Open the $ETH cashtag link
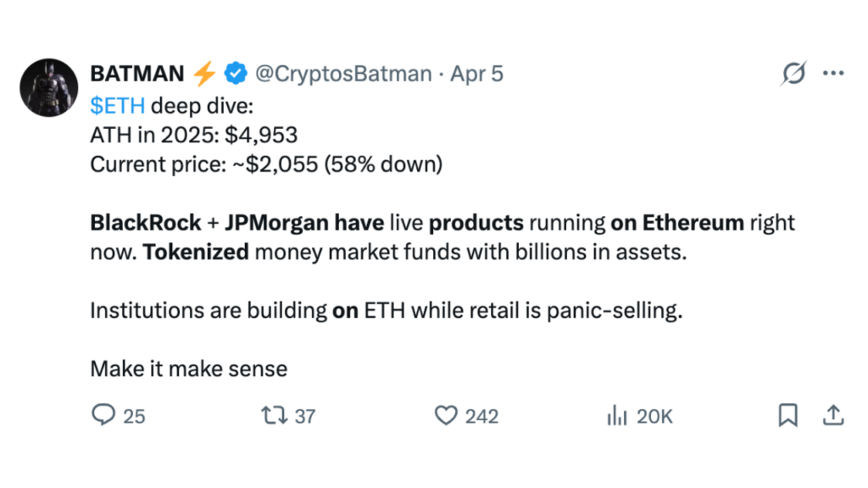This screenshot has height=488, width=868. 117,105
